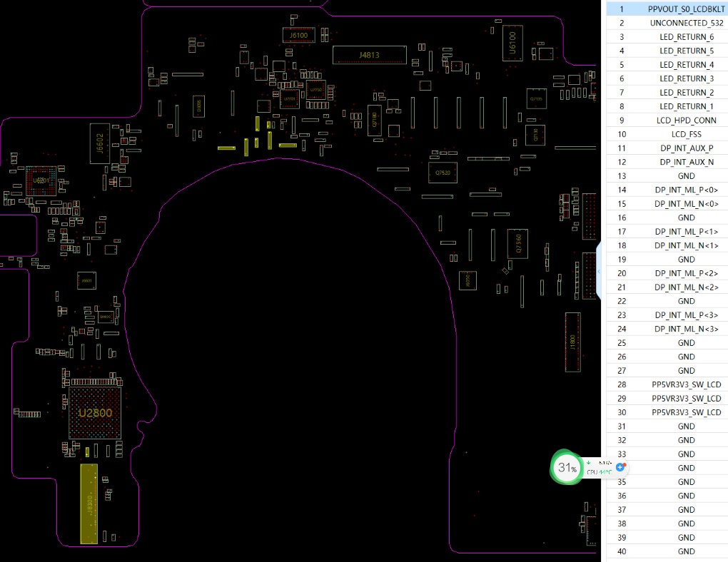The image size is (728, 562).
Task: Select the J1800 connector
Action: (x=573, y=341)
